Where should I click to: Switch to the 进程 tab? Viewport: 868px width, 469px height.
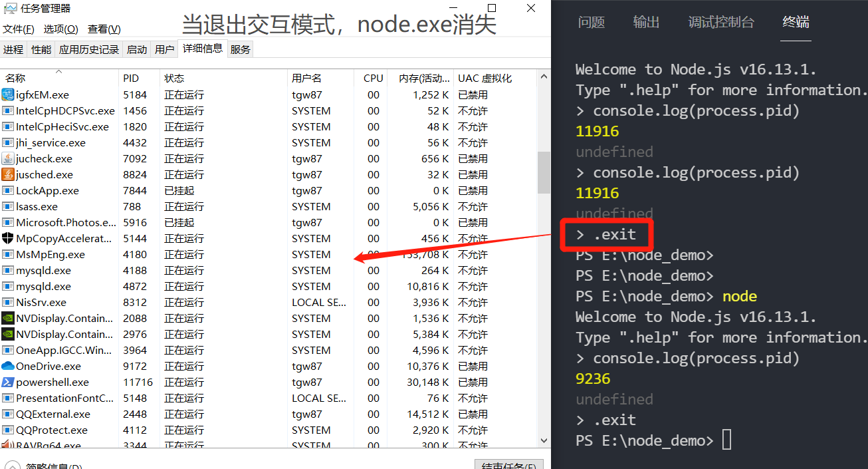13,49
